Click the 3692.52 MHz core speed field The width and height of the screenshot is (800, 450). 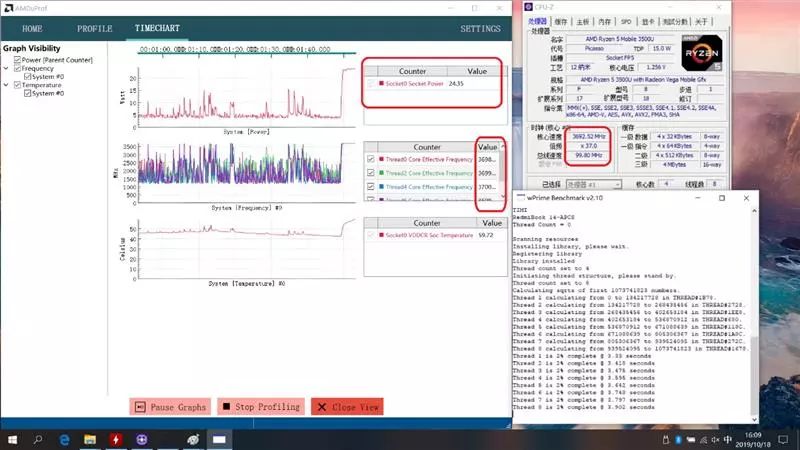588,137
